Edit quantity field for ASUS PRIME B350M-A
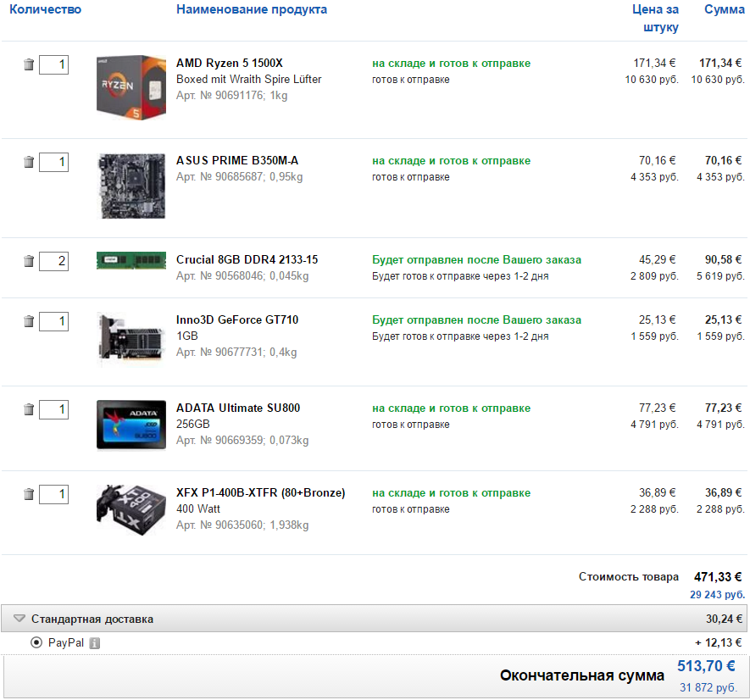Screen dimensions: 750x700 point(53,162)
